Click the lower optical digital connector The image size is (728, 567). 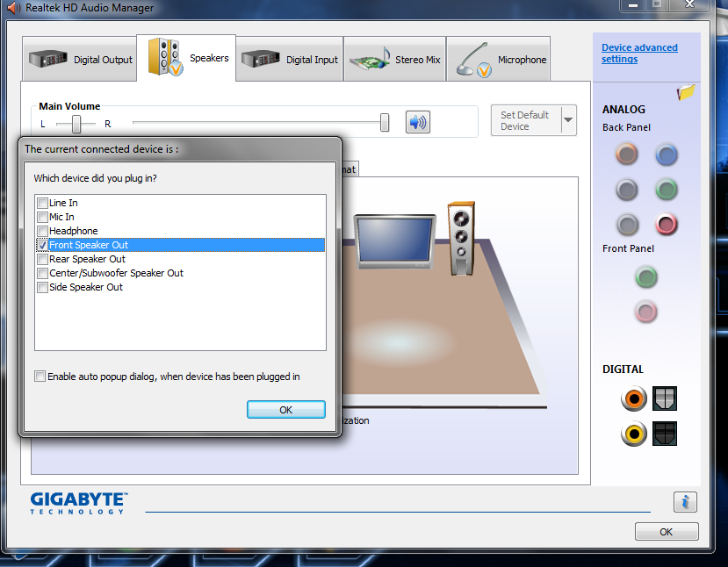click(665, 434)
